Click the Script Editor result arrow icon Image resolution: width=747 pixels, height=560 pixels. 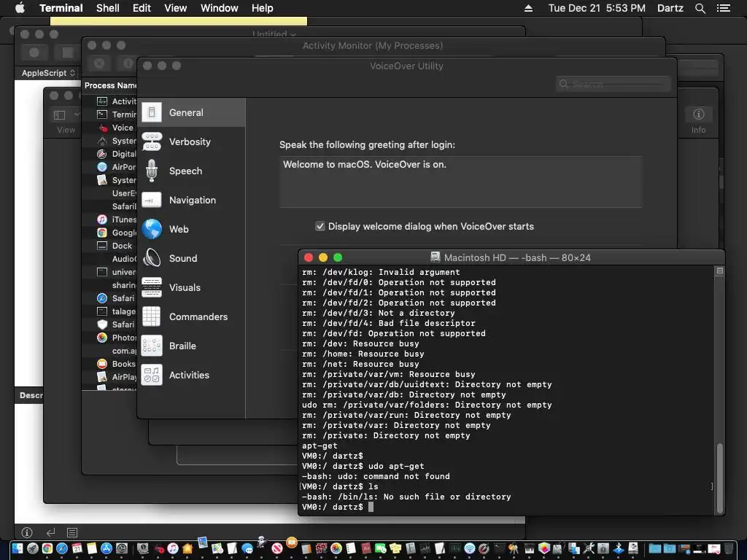50,532
